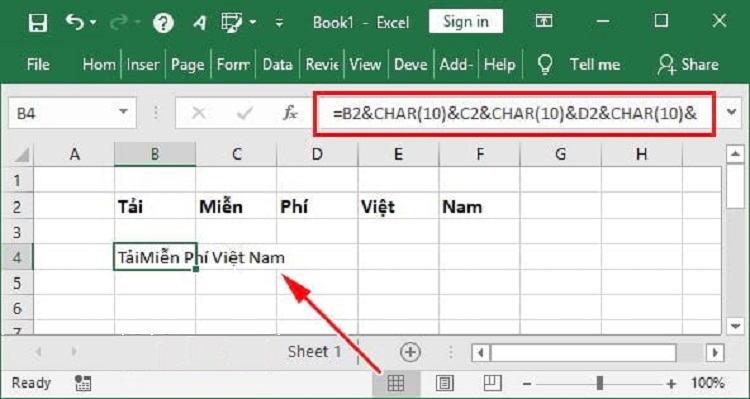This screenshot has height=399, width=750.
Task: Open the dropdown next to the form icon
Action: pos(253,22)
